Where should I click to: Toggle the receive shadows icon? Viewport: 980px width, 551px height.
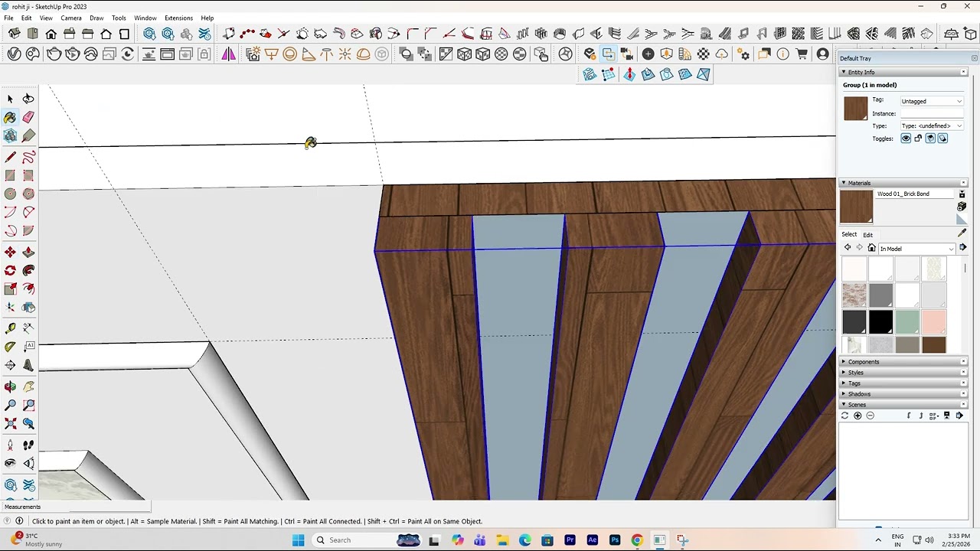[942, 139]
